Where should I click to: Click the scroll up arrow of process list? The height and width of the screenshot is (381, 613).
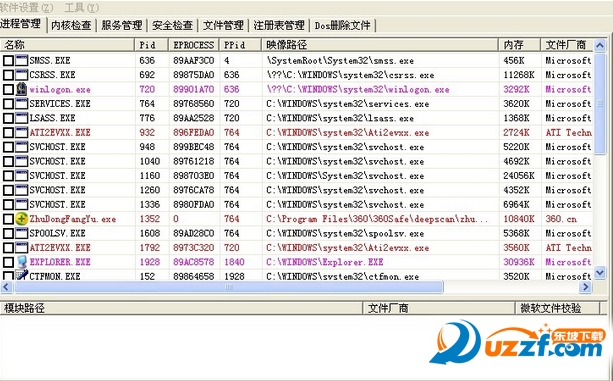point(600,46)
